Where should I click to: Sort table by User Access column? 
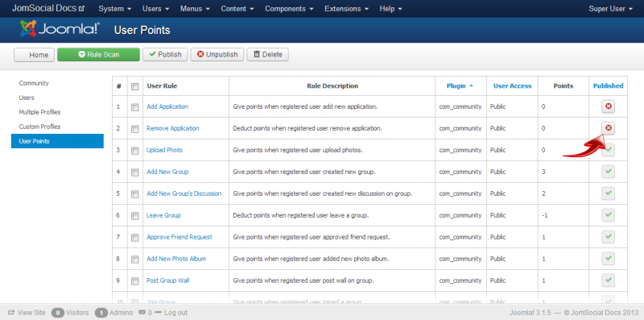coord(512,86)
